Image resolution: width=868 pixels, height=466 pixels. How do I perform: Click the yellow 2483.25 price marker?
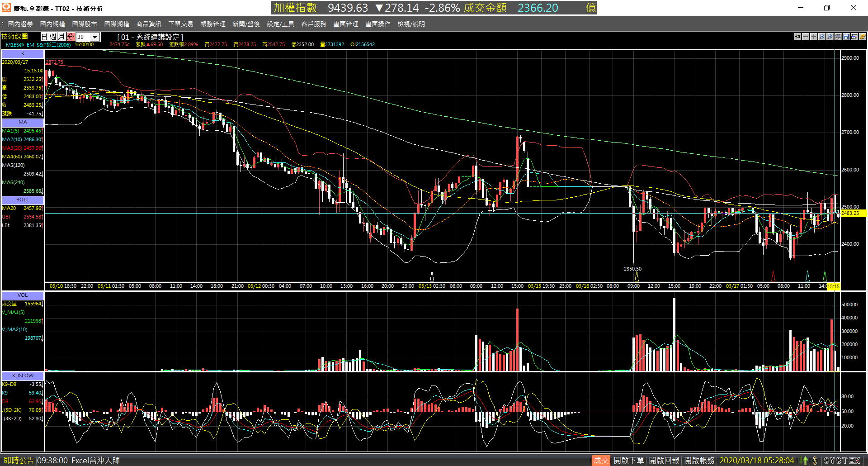[x=853, y=213]
